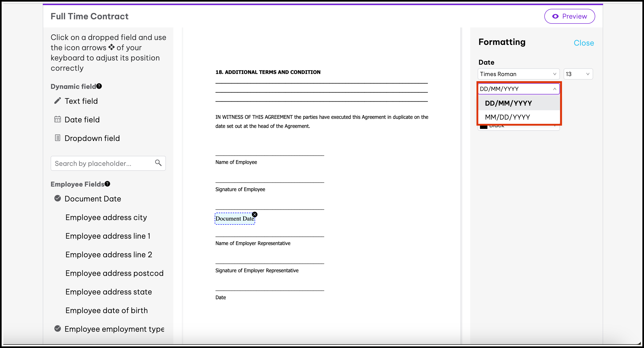Click the eye icon on the Preview button
644x348 pixels.
555,16
